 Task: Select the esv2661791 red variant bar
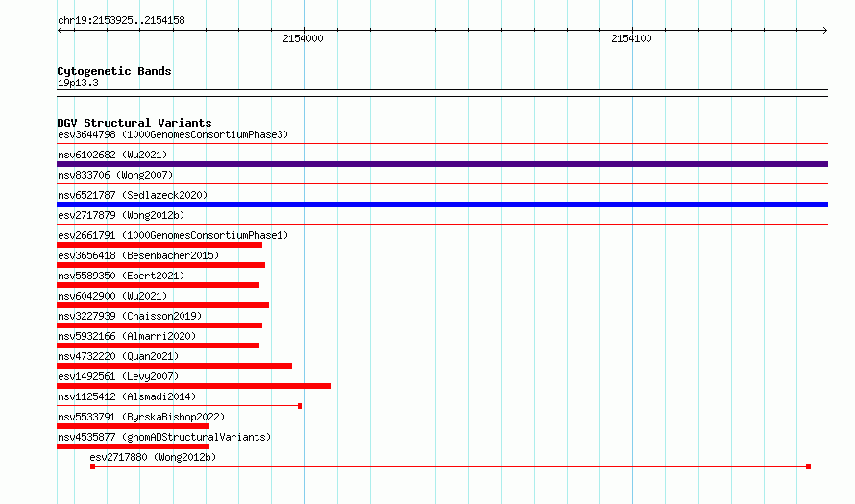coord(159,245)
